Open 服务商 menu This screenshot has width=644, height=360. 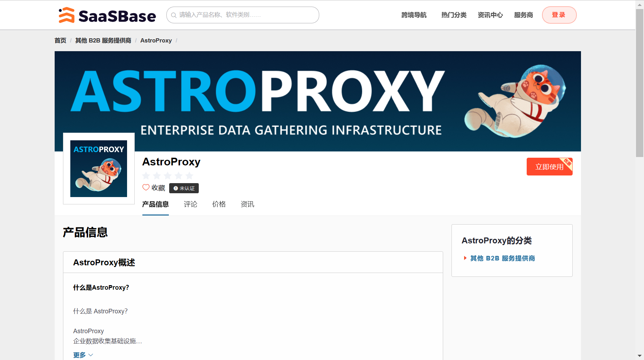(x=524, y=15)
